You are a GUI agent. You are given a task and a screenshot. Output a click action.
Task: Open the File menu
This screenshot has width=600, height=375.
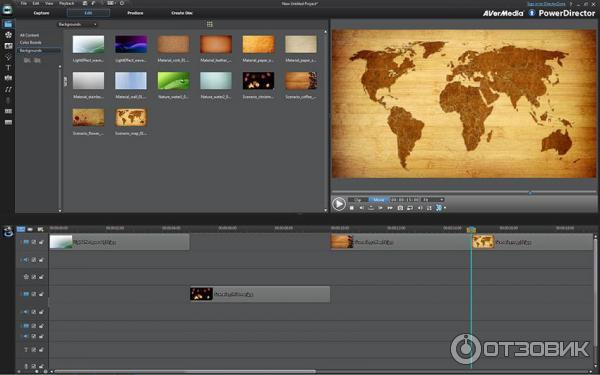coord(23,3)
